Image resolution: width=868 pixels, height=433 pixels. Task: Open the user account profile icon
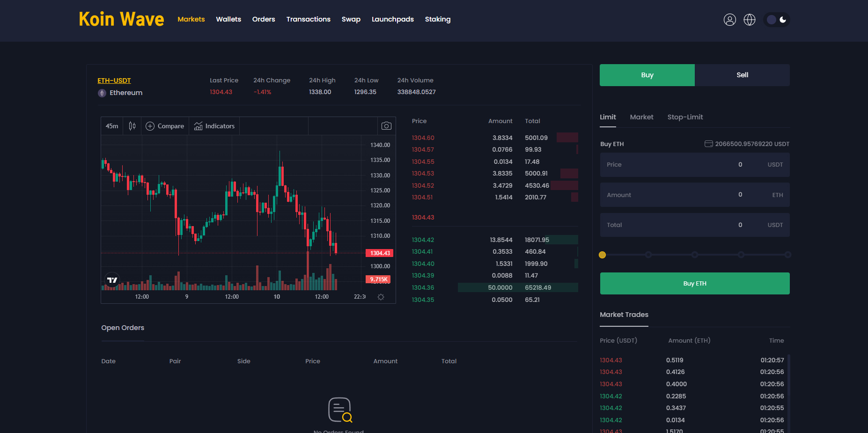[x=729, y=20]
